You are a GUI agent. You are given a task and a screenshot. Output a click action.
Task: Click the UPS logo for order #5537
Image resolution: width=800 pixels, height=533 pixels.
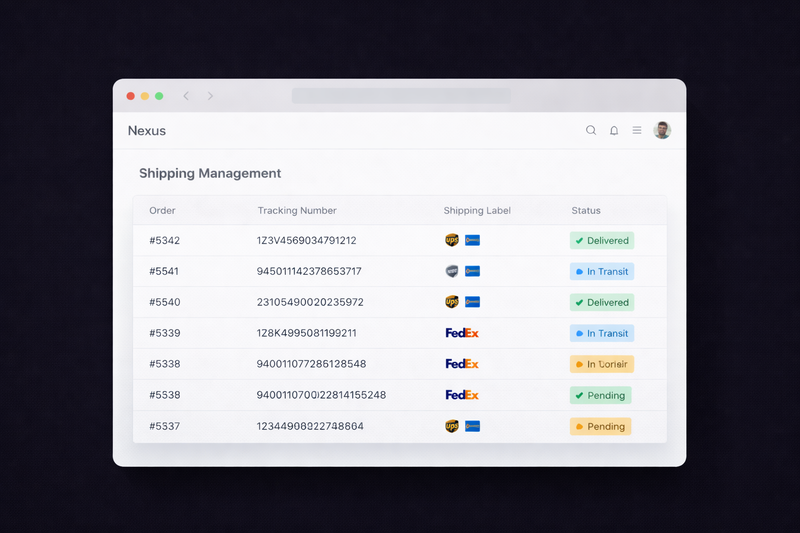click(452, 426)
